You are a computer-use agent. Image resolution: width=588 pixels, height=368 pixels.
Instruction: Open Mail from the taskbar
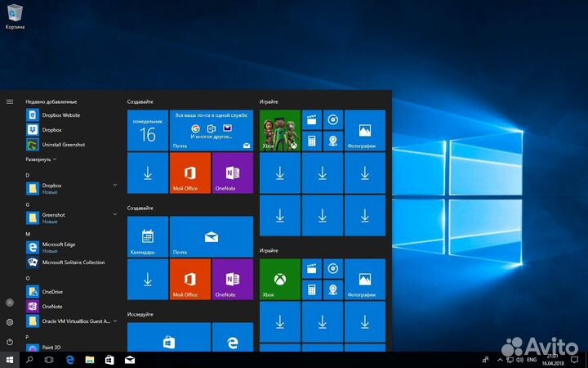[x=130, y=360]
